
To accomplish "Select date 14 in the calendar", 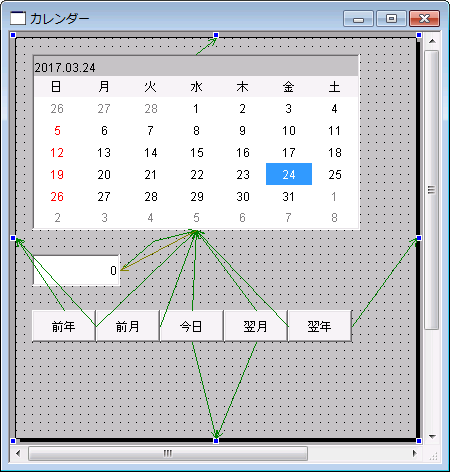I will pos(150,152).
